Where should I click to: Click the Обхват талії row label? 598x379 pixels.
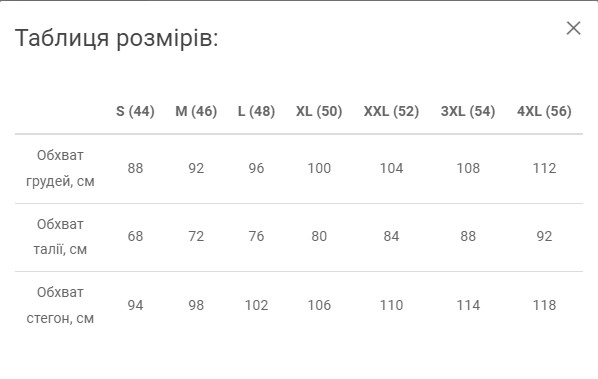pyautogui.click(x=60, y=237)
